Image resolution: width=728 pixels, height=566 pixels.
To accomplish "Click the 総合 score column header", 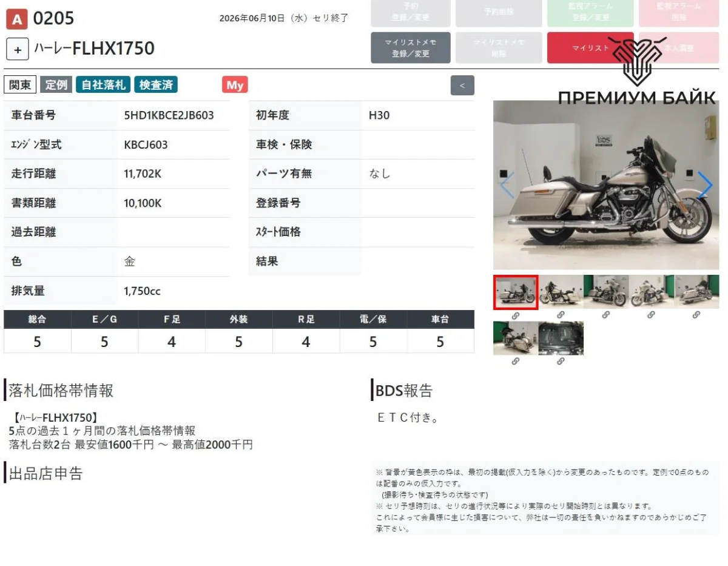I will pos(37,319).
